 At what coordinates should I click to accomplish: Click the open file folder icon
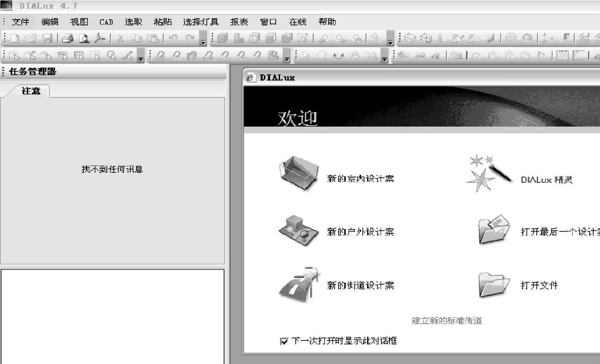[494, 284]
